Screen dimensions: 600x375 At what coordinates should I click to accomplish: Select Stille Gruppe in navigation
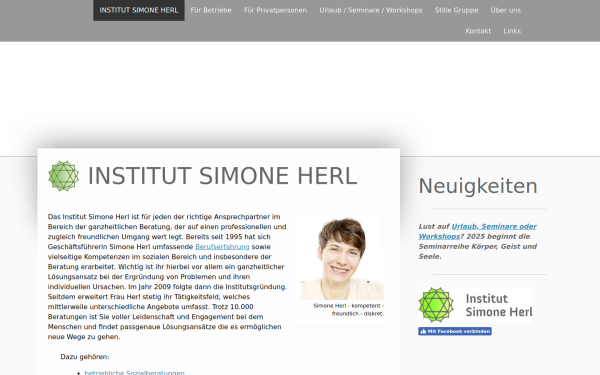point(456,10)
